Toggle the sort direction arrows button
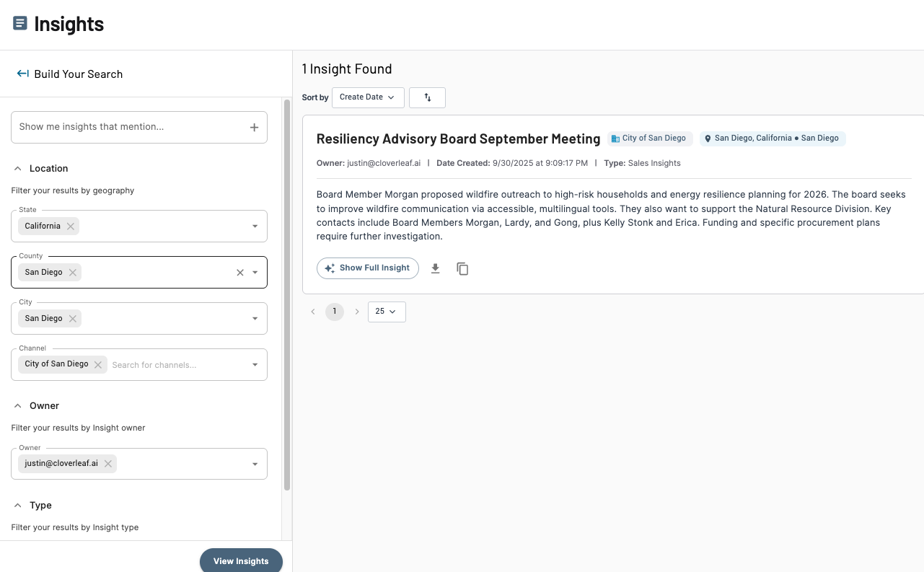The height and width of the screenshot is (572, 924). [x=427, y=97]
